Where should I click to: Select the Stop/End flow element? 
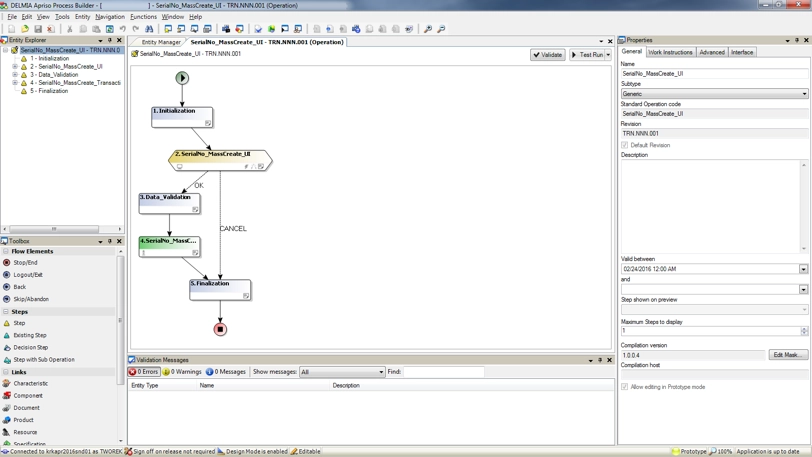pos(25,263)
